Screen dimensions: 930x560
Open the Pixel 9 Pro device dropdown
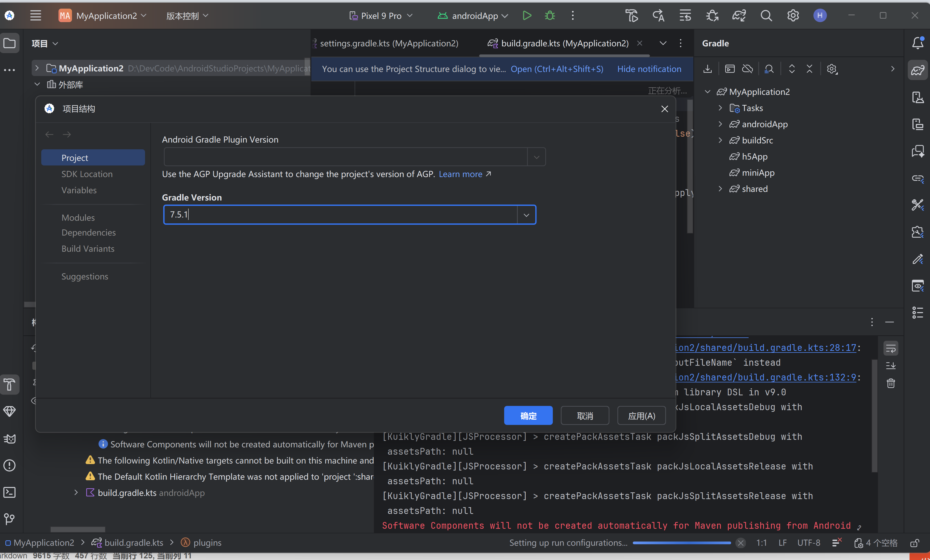click(x=381, y=15)
